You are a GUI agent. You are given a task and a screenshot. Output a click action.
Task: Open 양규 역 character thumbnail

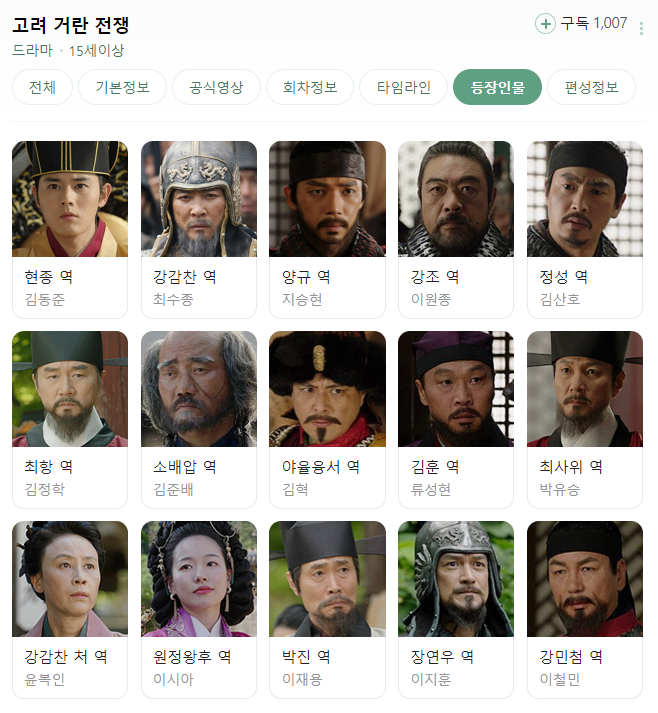point(327,199)
